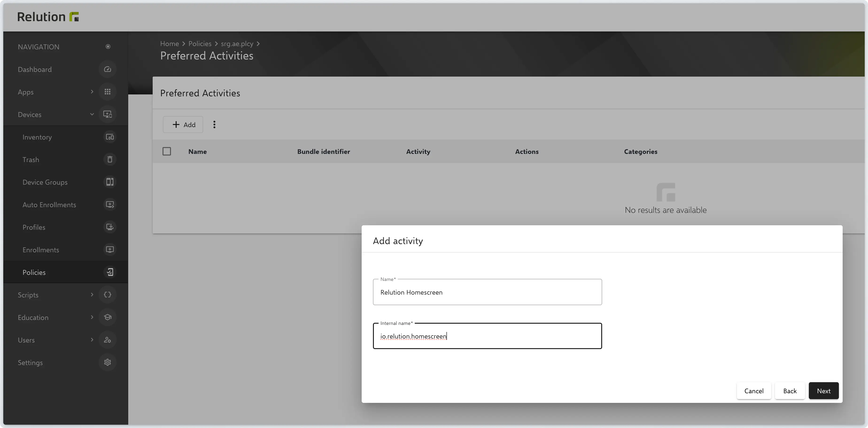The height and width of the screenshot is (428, 868).
Task: Toggle the select-all checkbox in table header
Action: [x=167, y=151]
